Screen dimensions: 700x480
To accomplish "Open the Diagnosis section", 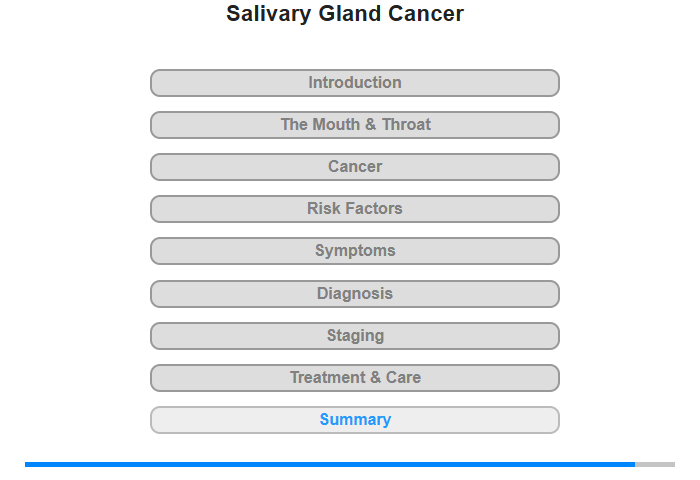I will coord(355,294).
